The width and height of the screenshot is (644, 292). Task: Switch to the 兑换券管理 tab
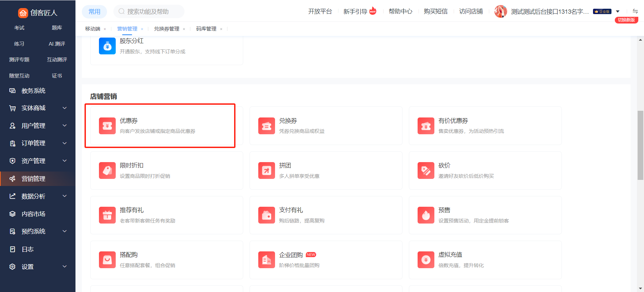pos(166,29)
